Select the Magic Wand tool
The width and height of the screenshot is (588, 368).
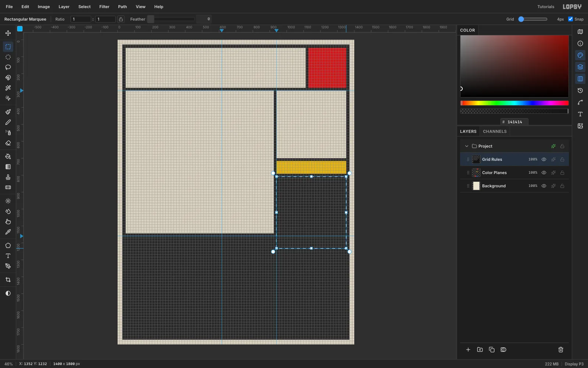(8, 88)
